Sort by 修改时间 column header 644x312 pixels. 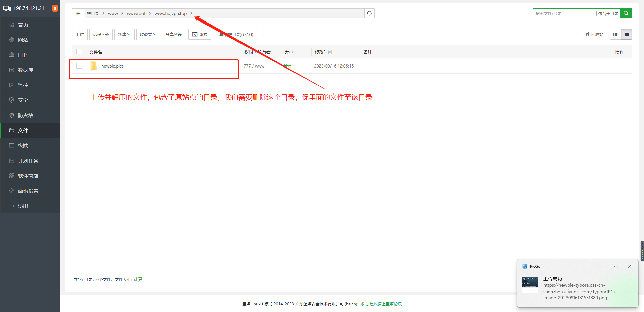point(323,52)
